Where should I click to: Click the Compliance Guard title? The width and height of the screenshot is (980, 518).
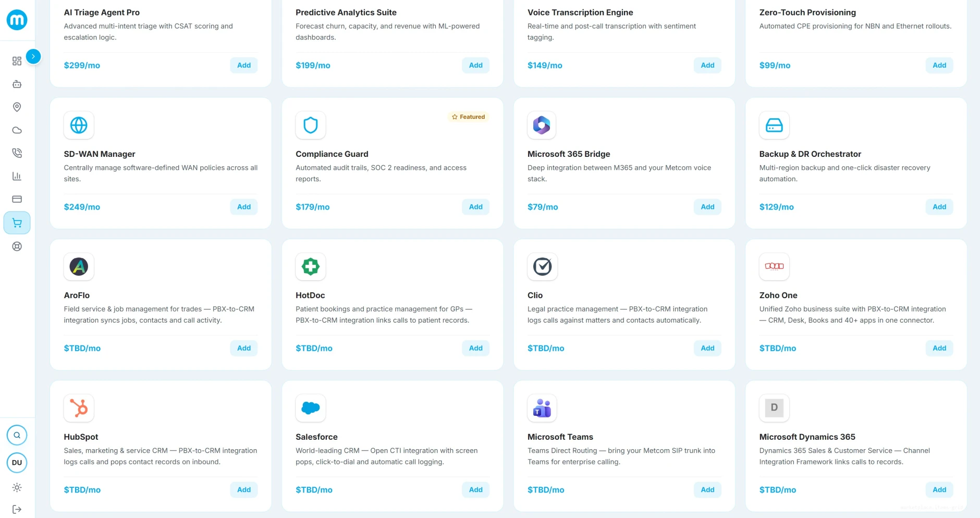click(x=332, y=154)
